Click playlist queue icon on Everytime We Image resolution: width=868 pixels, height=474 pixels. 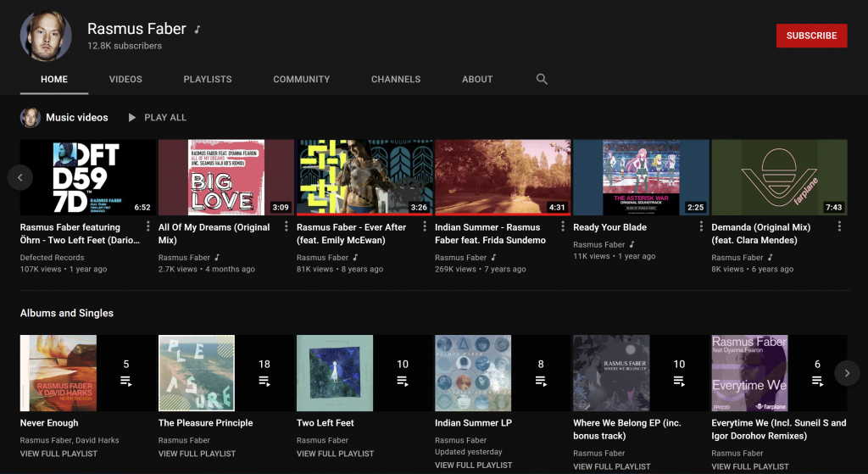(818, 381)
